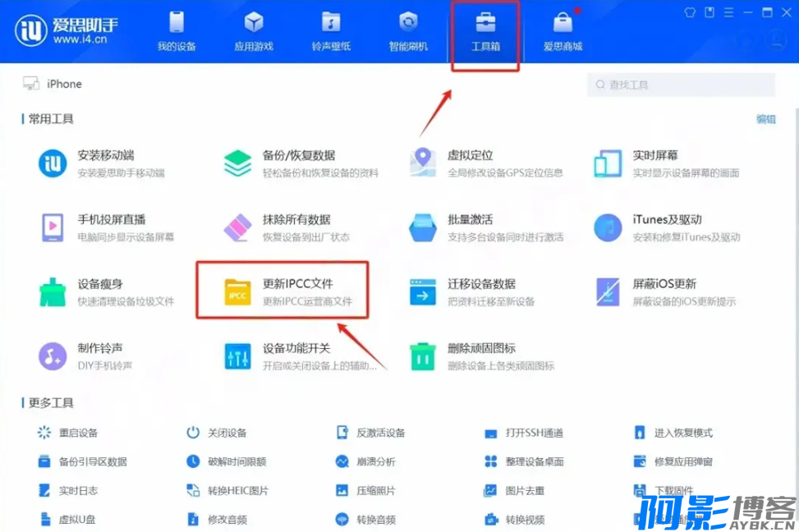Open 手机投屏直播 icon

(53, 227)
